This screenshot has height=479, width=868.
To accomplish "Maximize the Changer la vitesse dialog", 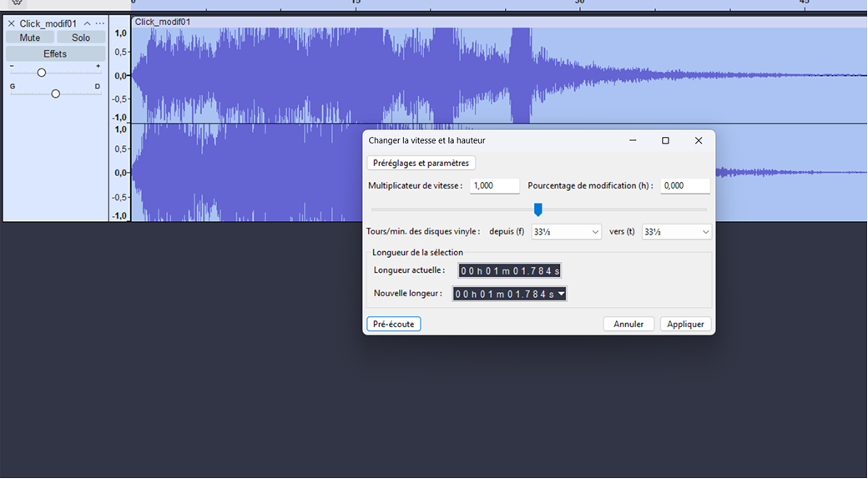I will pyautogui.click(x=665, y=141).
